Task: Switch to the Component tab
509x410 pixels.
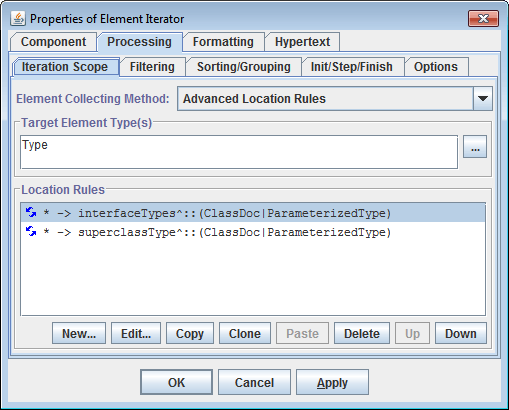Action: click(x=54, y=42)
